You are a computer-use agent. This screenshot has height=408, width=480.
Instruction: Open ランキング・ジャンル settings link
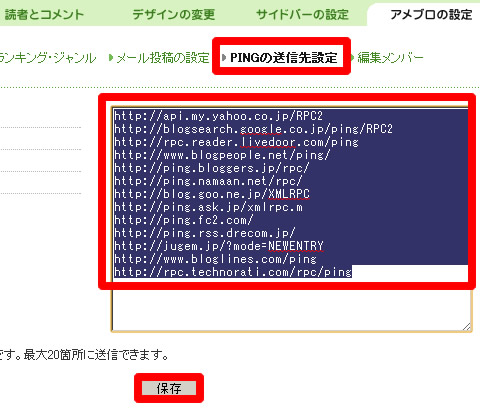coord(48,58)
